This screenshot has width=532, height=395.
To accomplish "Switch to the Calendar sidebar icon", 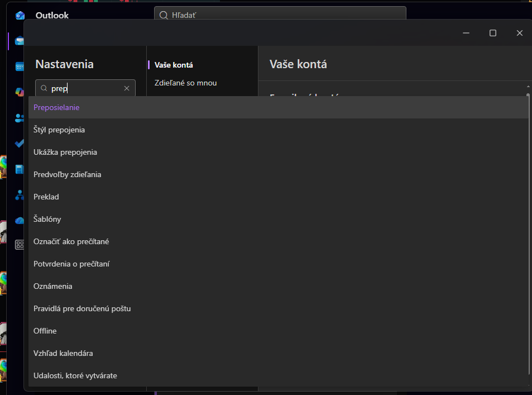I will pyautogui.click(x=20, y=66).
